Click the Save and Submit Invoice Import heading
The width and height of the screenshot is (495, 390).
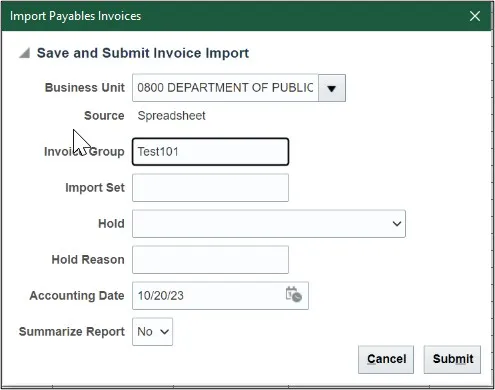point(143,53)
